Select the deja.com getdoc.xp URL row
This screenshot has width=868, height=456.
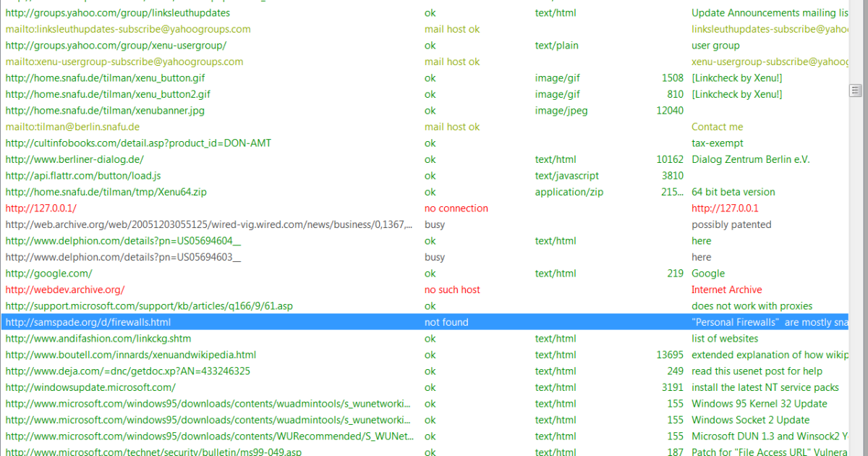[128, 371]
